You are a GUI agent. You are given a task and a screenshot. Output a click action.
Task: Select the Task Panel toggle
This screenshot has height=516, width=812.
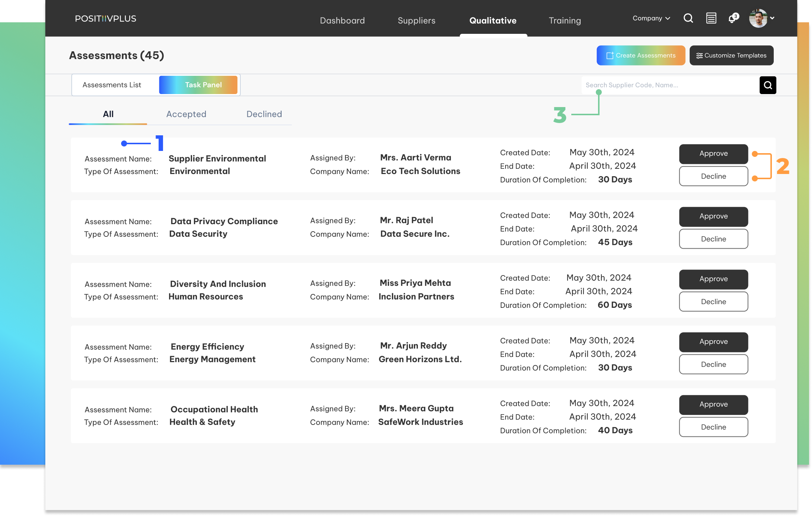(198, 85)
